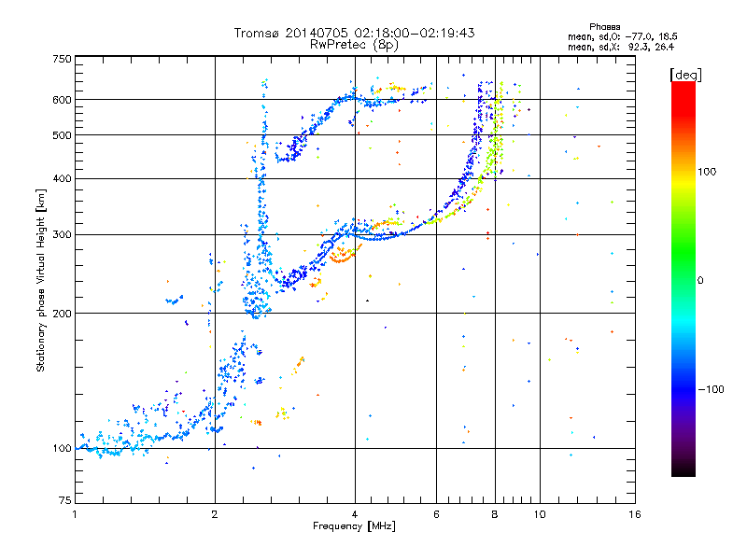This screenshot has height=560, width=747.
Task: Click the y-axis label '100'
Action: tap(62, 449)
